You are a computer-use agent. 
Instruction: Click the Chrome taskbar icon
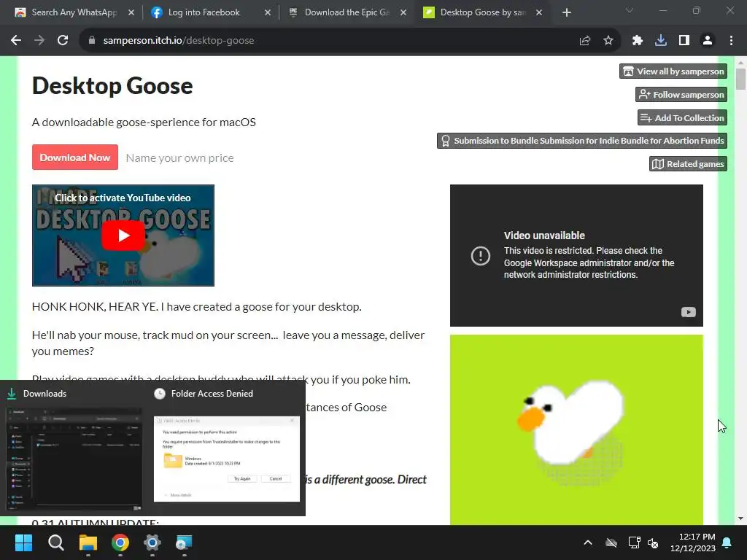pos(120,542)
